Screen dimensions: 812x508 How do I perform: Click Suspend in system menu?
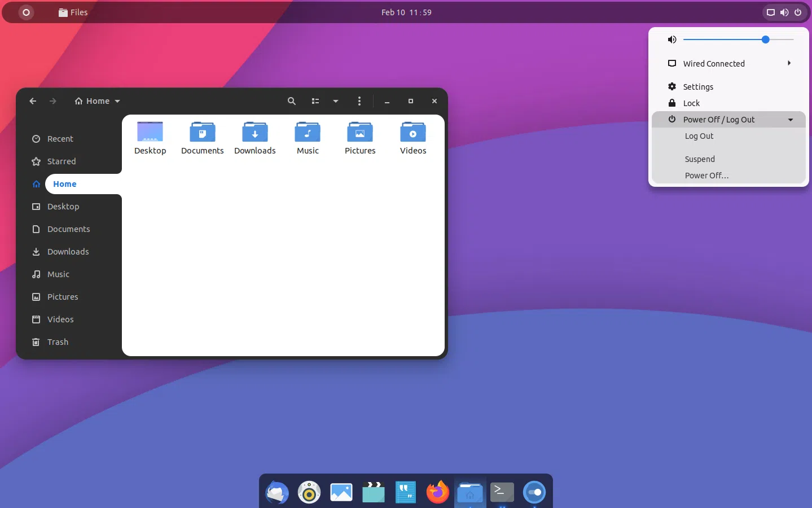point(700,159)
